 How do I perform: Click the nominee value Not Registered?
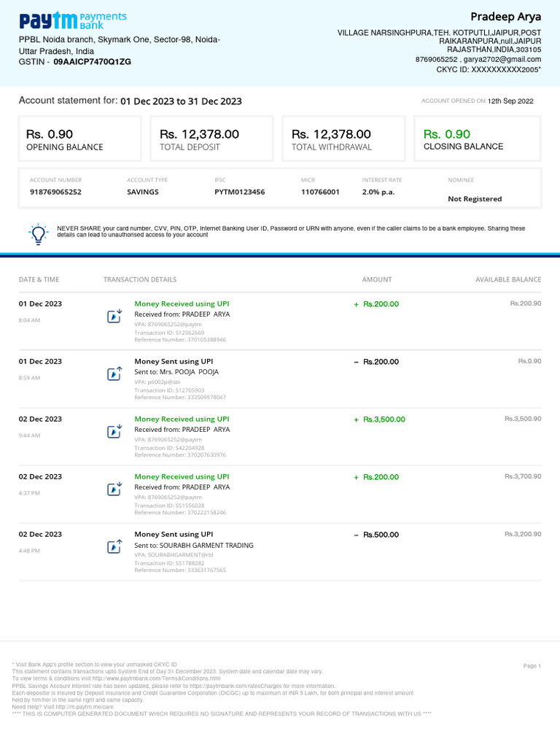[x=475, y=198]
